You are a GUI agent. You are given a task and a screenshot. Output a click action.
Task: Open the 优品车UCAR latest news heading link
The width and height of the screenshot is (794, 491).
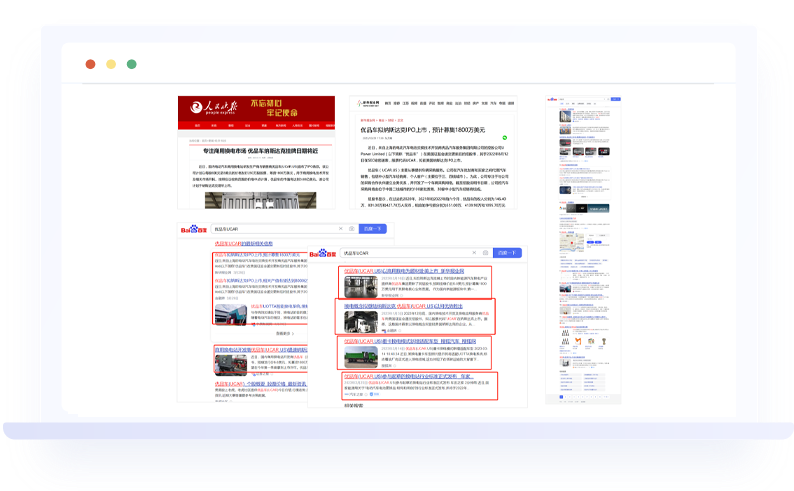point(244,243)
